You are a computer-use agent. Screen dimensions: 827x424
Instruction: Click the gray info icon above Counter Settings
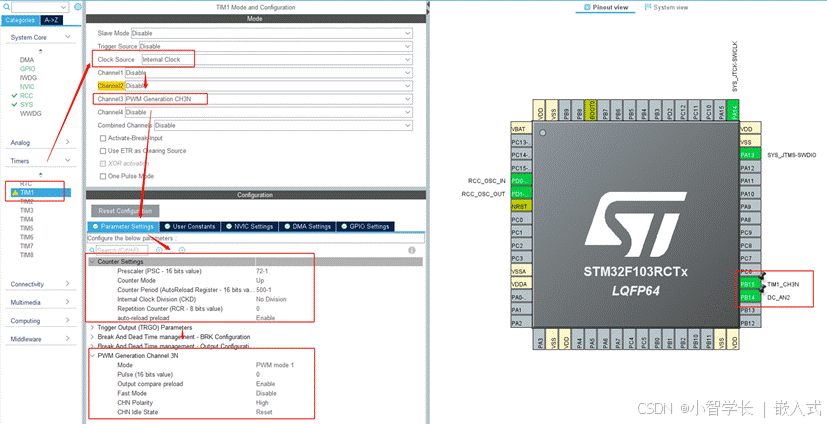[412, 250]
